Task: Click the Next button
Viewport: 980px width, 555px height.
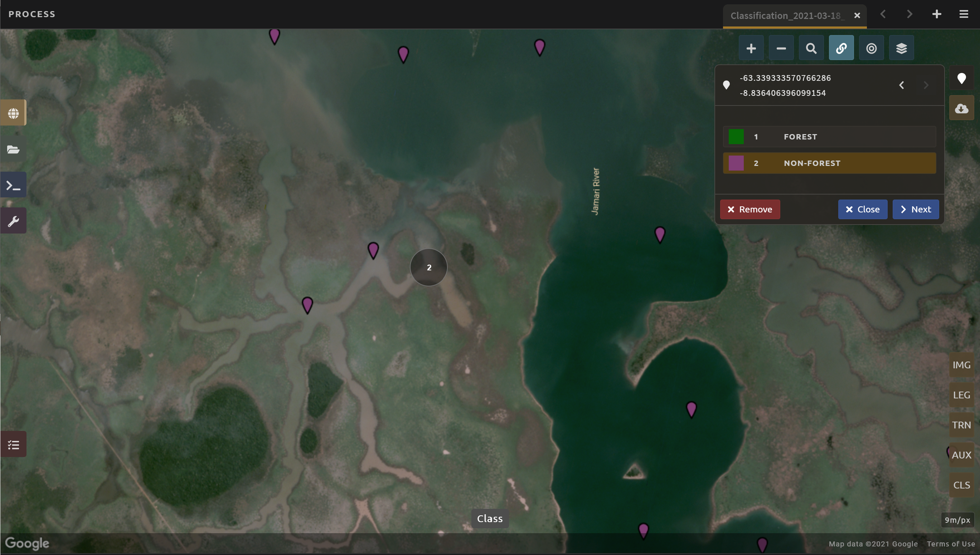Action: click(915, 209)
